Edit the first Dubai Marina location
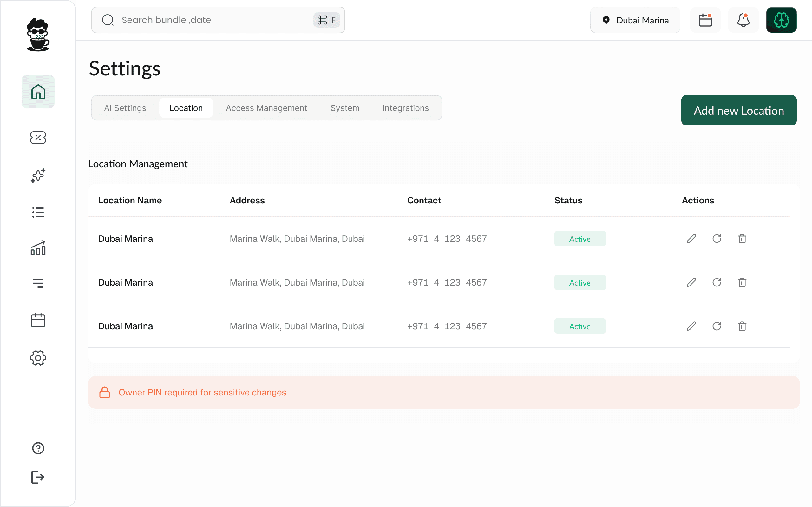The width and height of the screenshot is (812, 507). pos(691,238)
